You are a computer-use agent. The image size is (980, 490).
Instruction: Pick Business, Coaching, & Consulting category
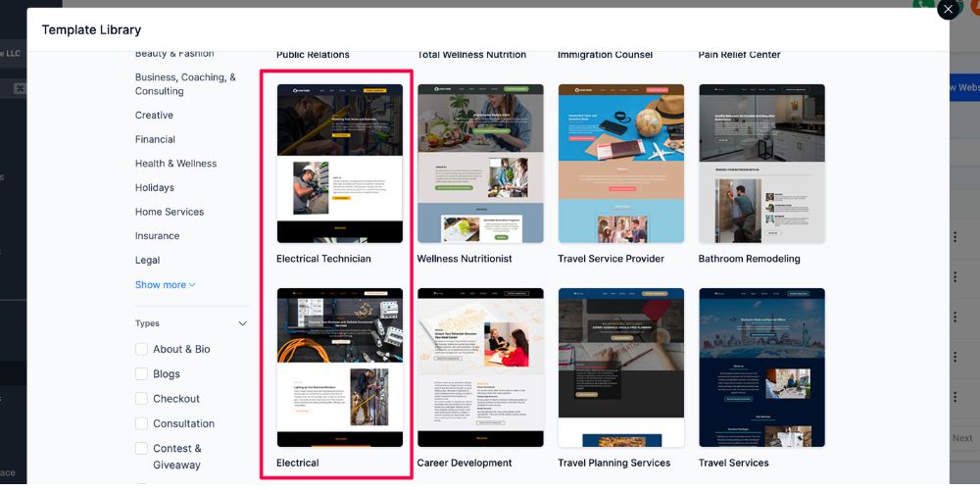coord(185,84)
